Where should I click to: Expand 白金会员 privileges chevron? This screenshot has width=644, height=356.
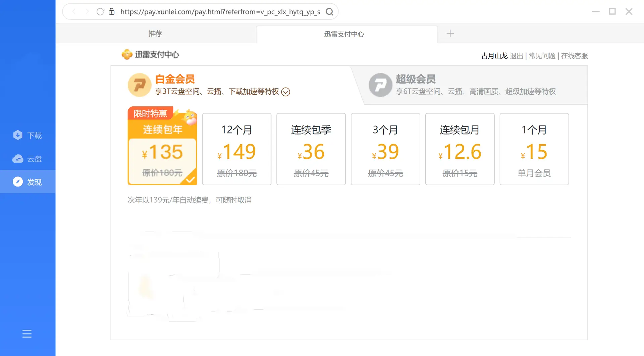click(x=285, y=92)
